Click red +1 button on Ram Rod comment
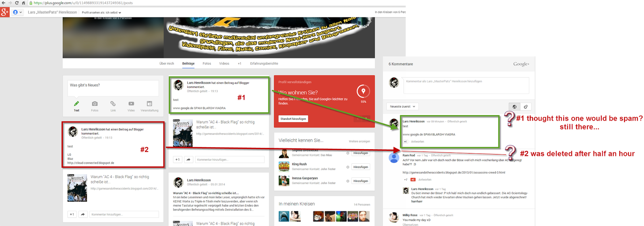This screenshot has height=226, width=644. [413, 180]
